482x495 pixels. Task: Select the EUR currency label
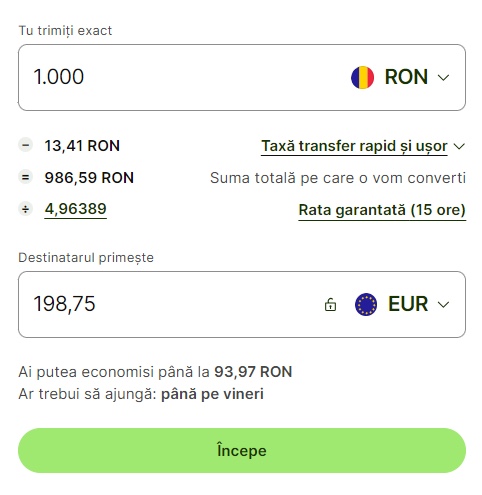408,304
